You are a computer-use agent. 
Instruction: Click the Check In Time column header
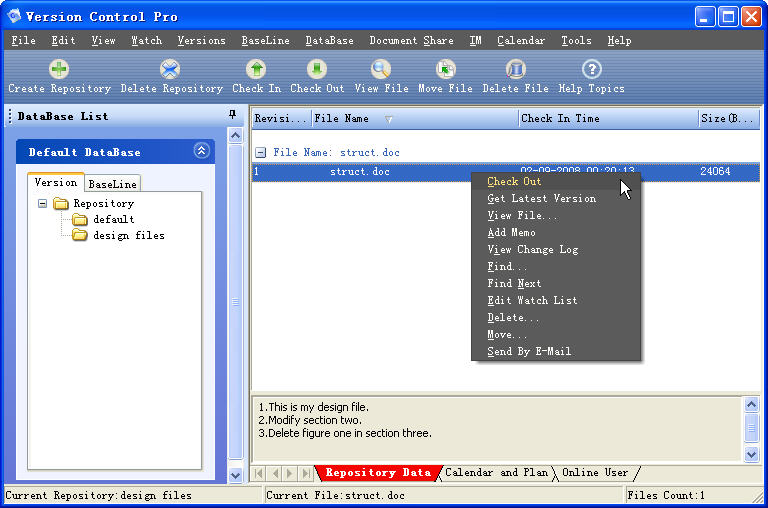(x=608, y=119)
